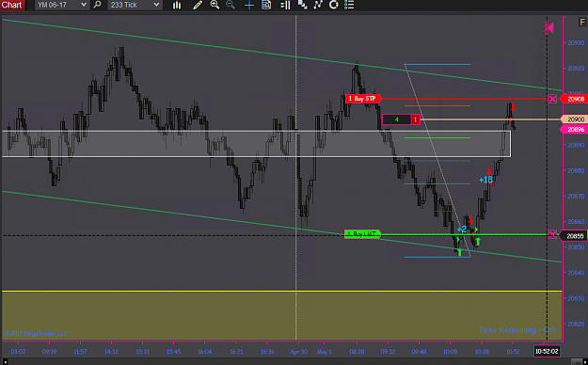588x365 pixels.
Task: Click the 08:28 time axis label
Action: point(357,352)
